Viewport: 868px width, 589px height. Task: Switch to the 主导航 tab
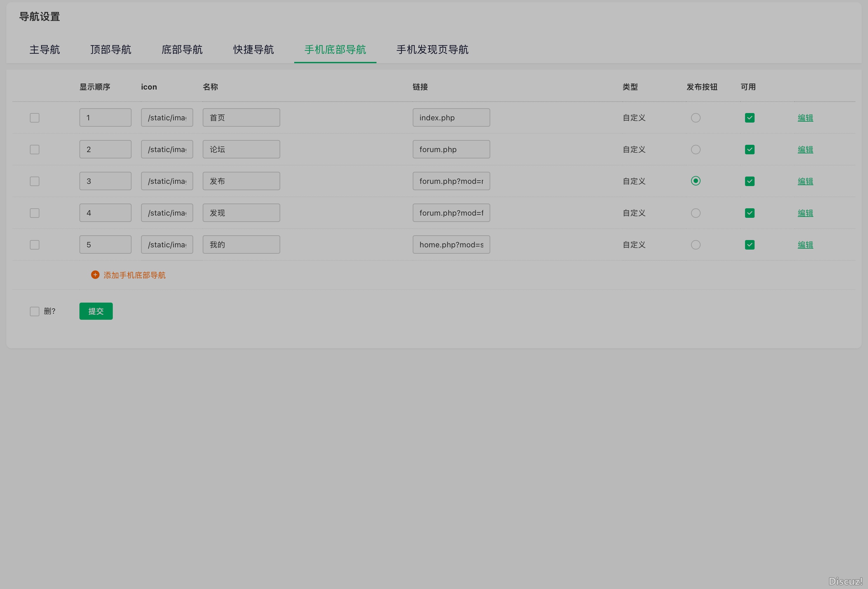pyautogui.click(x=45, y=50)
